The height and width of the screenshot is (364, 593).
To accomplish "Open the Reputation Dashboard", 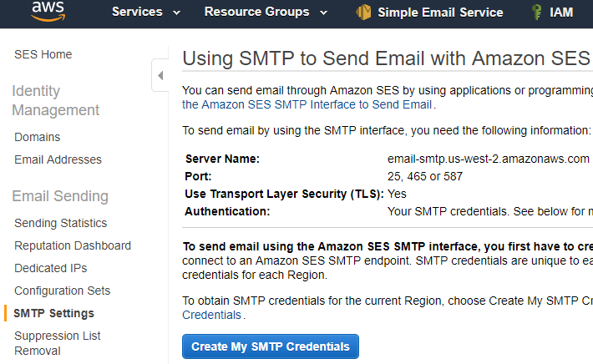I will pyautogui.click(x=73, y=245).
